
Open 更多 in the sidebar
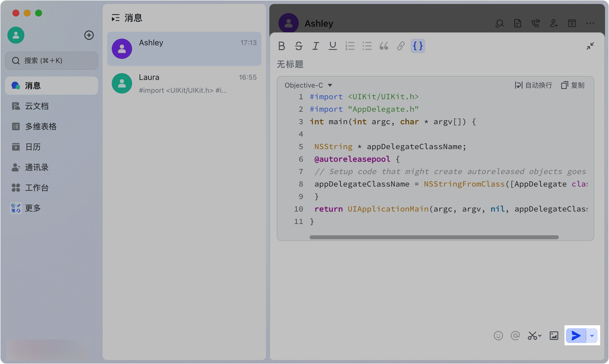tap(52, 208)
